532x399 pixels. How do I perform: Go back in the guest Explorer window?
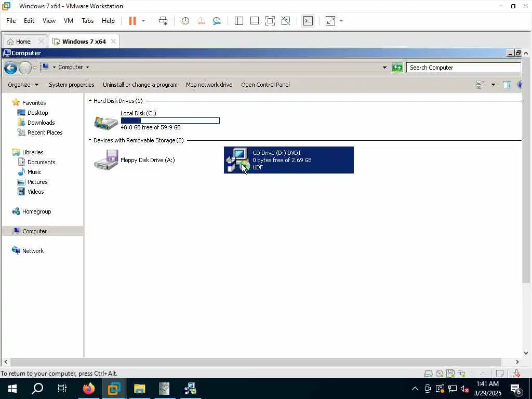coord(10,68)
